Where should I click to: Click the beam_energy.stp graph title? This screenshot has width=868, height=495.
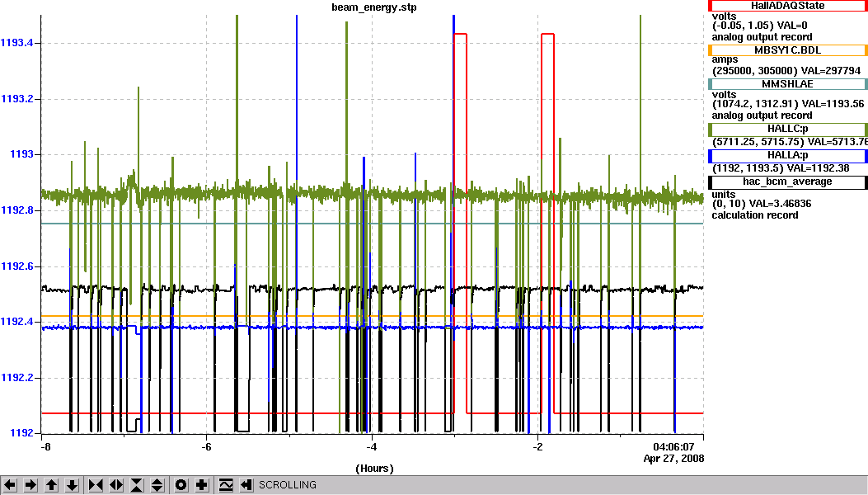point(374,7)
